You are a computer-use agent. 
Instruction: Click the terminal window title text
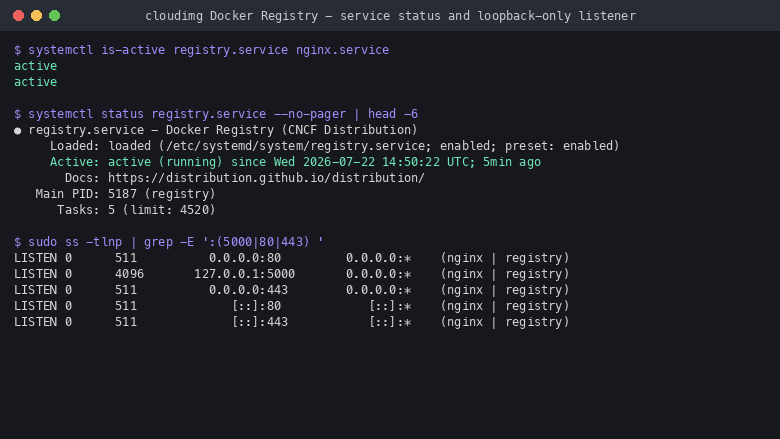(390, 16)
